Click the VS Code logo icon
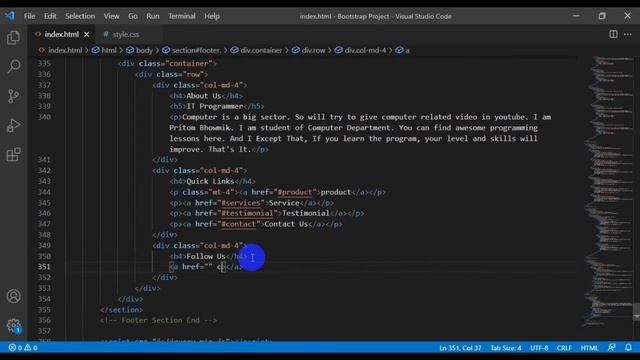Screen dimensions: 640x360 [10, 16]
